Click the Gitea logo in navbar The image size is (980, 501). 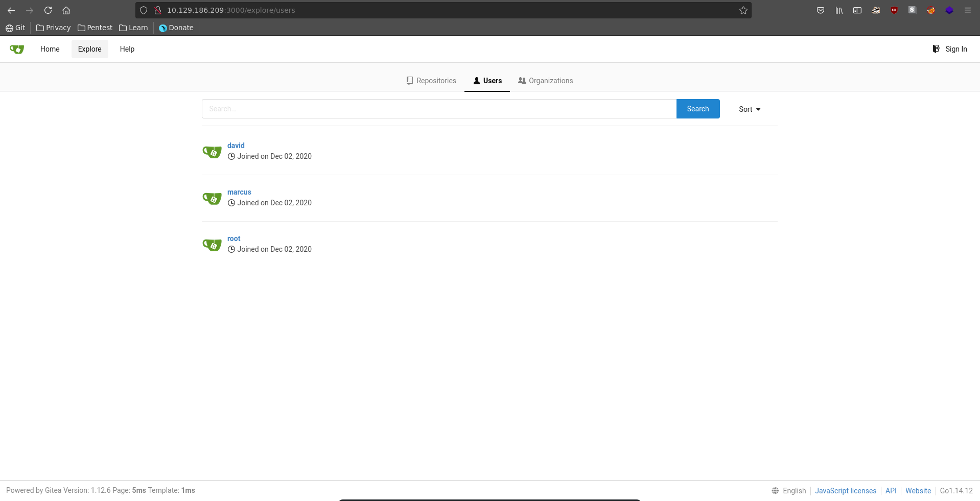point(17,49)
